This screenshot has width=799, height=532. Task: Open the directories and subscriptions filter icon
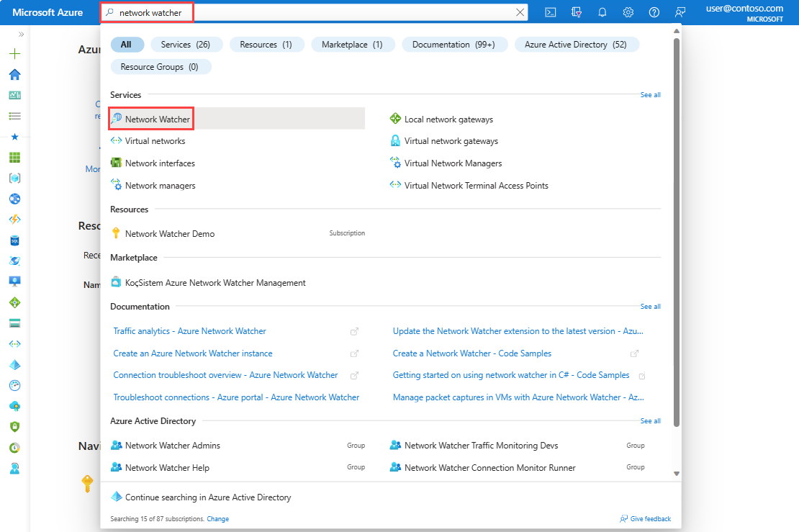click(x=576, y=12)
